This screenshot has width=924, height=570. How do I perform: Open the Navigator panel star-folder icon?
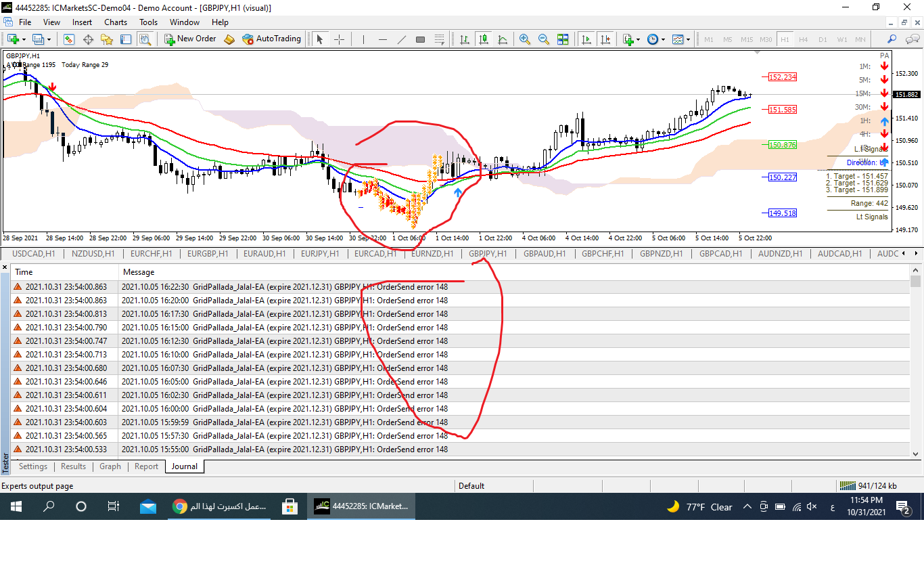pyautogui.click(x=107, y=39)
